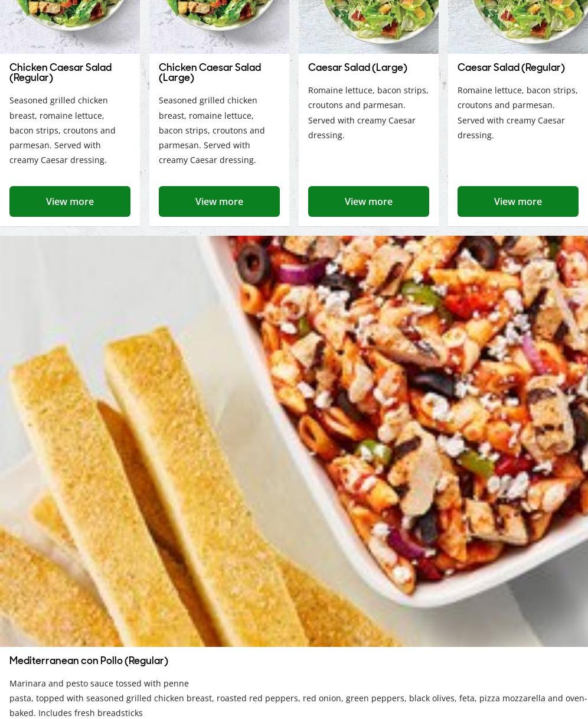Select the Chicken Caesar Salad (Large) description text
Image resolution: width=588 pixels, height=719 pixels.
pos(212,130)
